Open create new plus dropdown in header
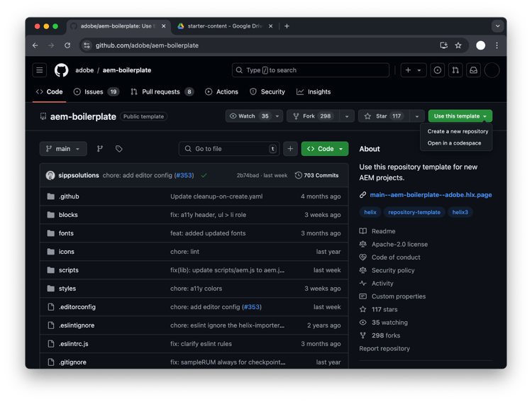This screenshot has height=402, width=532. coord(414,70)
